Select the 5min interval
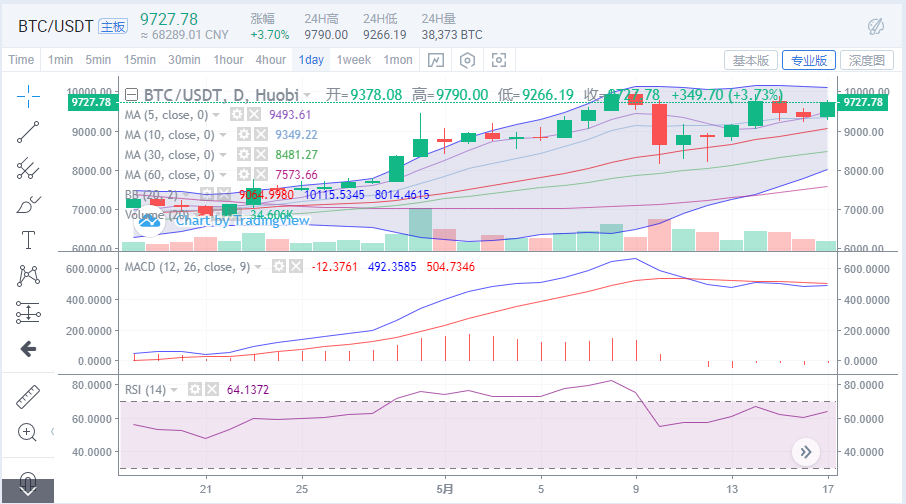The width and height of the screenshot is (906, 504). click(x=98, y=60)
